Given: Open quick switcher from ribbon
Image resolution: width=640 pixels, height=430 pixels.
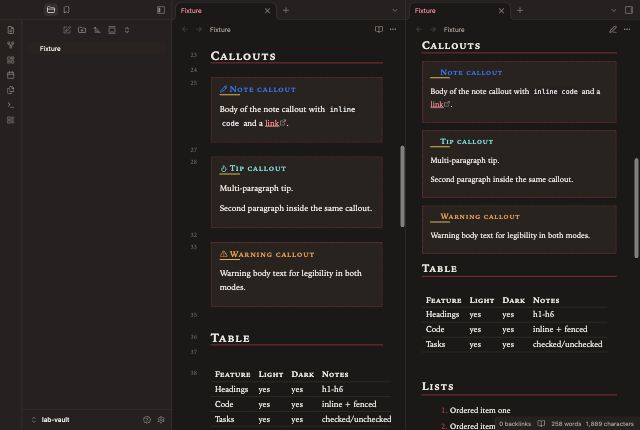Looking at the screenshot, I should [x=11, y=30].
